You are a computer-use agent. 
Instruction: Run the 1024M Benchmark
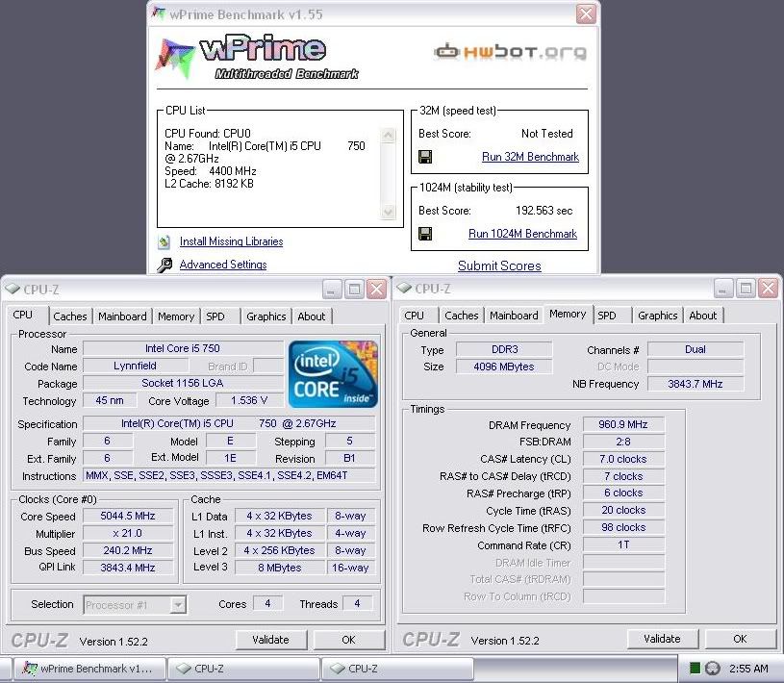coord(522,234)
